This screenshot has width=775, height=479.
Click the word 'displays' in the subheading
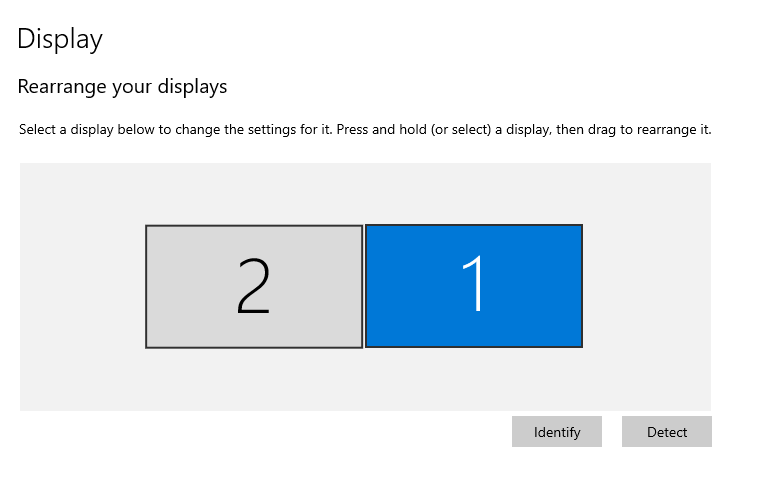[x=192, y=87]
